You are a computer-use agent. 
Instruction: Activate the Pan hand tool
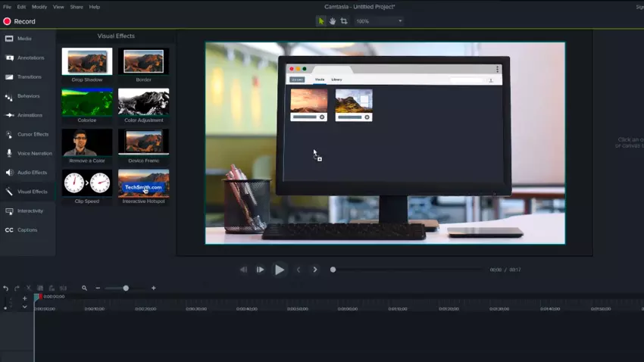333,21
